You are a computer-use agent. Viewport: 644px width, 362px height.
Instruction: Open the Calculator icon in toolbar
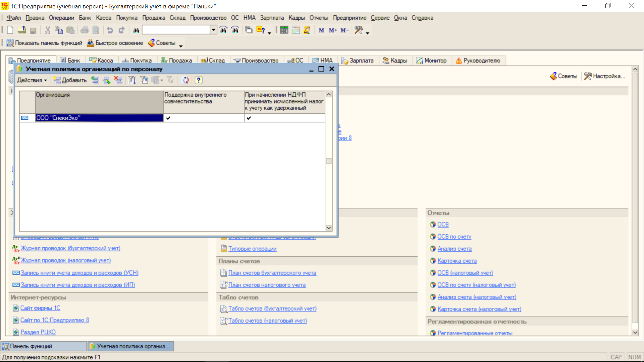(x=284, y=30)
